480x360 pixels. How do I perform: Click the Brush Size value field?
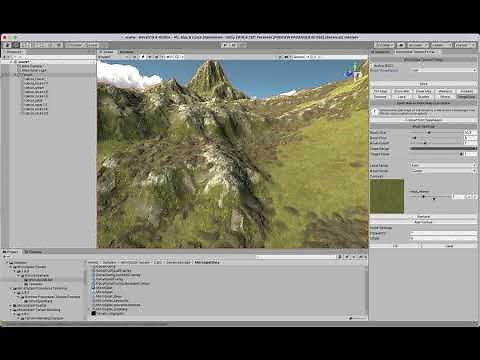point(470,132)
